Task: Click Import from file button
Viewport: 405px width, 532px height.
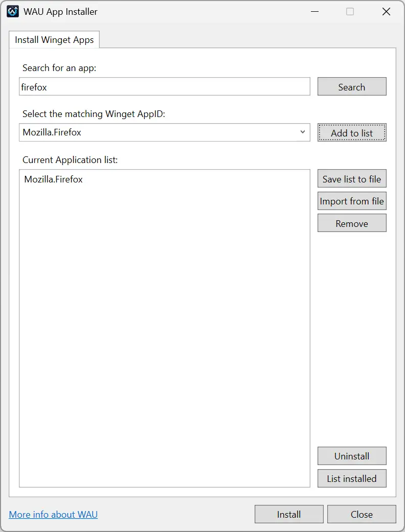Action: (x=352, y=201)
